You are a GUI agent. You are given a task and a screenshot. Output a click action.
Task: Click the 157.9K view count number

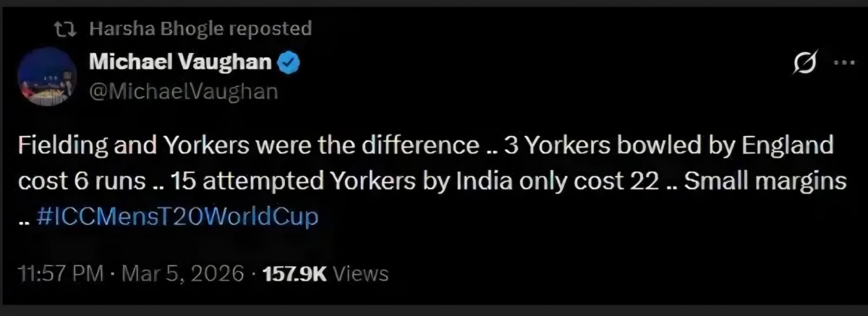coord(295,274)
